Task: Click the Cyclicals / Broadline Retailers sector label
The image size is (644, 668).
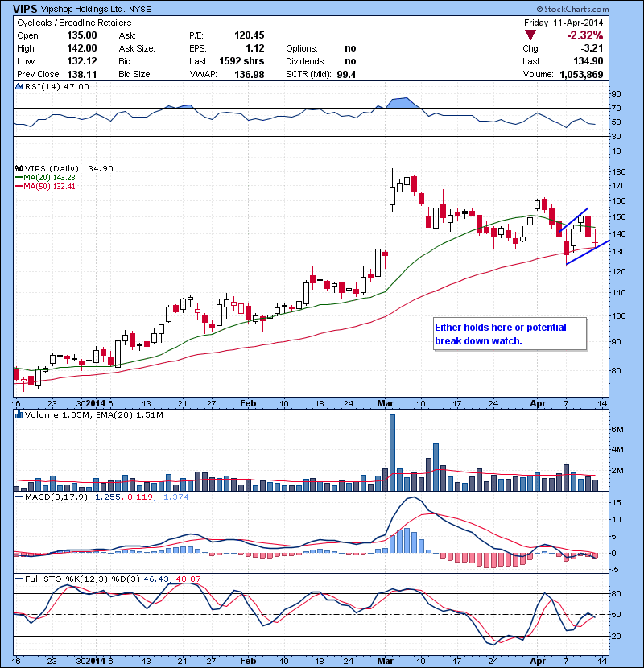Action: 74,23
